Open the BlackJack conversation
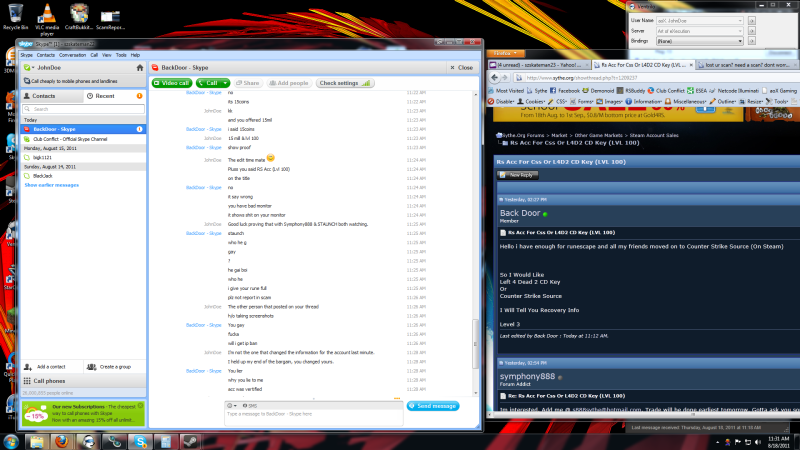The image size is (800, 450). [83, 176]
